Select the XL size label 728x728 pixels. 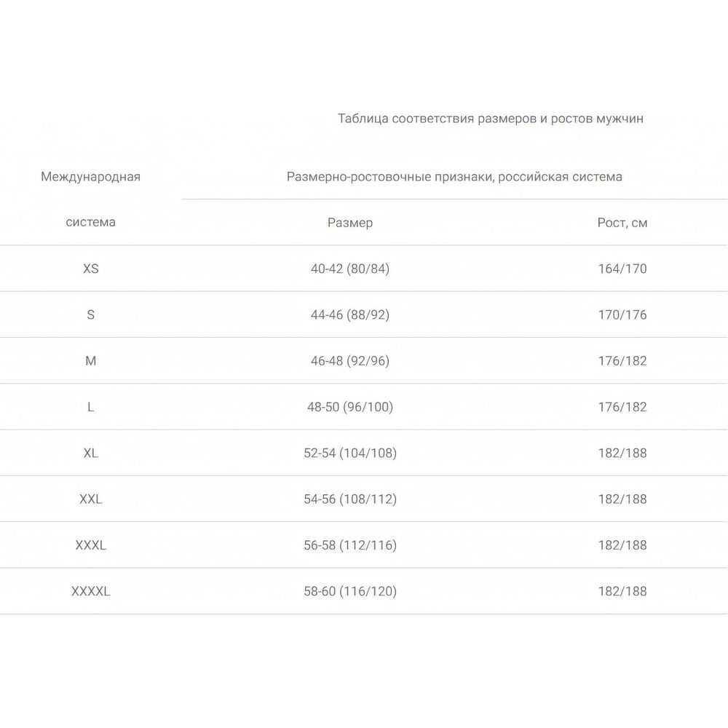[90, 453]
